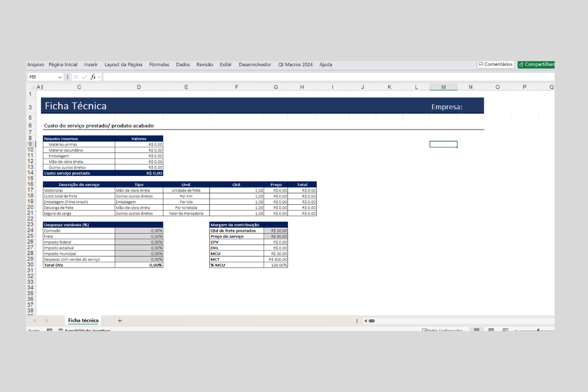Image resolution: width=588 pixels, height=392 pixels.
Task: Select the Ficha técnica sheet tab
Action: tap(83, 321)
